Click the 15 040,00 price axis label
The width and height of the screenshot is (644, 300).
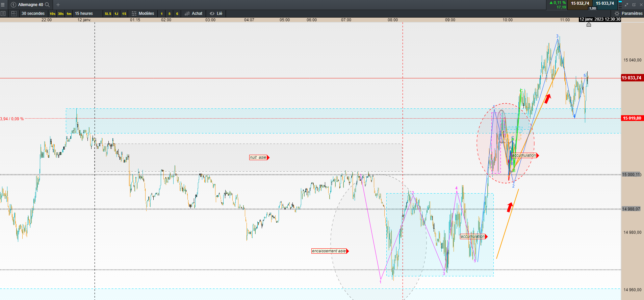(x=632, y=60)
